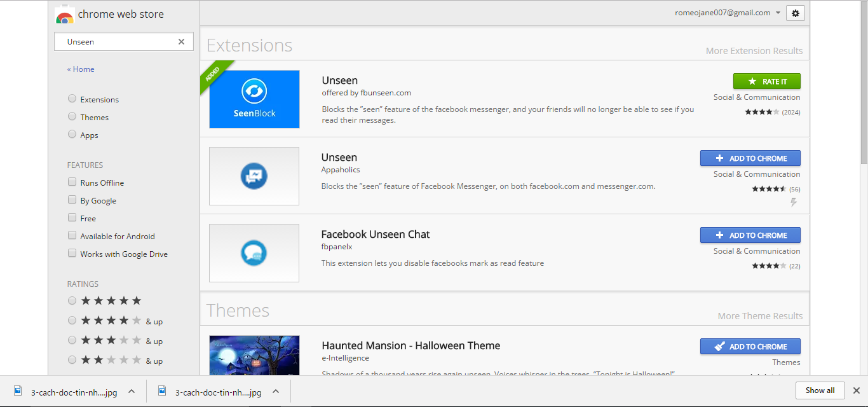This screenshot has width=868, height=407.
Task: Open the Haunted Mansion theme thumbnail
Action: 254,355
